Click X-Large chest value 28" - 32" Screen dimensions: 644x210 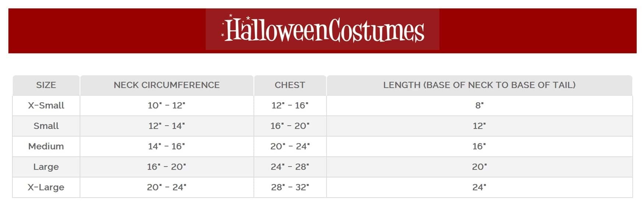pyautogui.click(x=290, y=187)
